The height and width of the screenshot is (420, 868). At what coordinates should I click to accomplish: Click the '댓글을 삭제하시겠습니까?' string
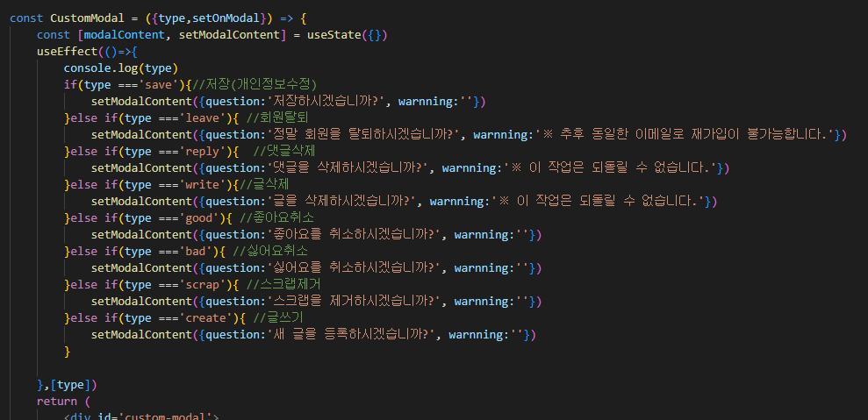click(350, 168)
